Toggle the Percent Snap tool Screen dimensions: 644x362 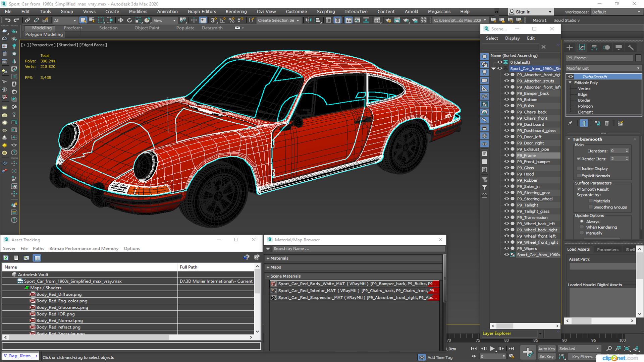pyautogui.click(x=231, y=20)
